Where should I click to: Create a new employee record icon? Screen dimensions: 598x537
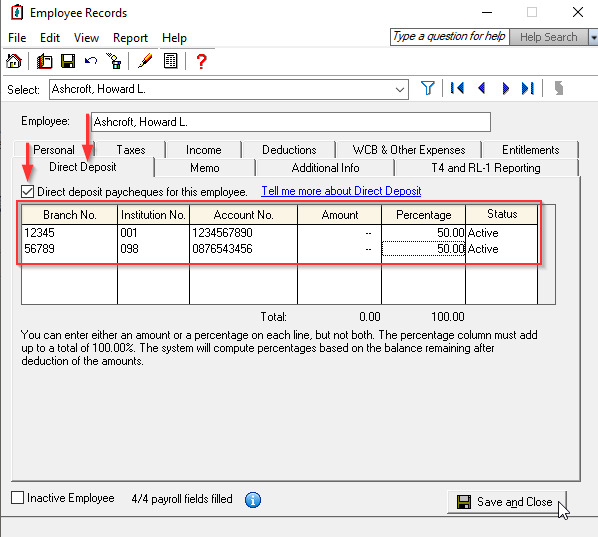44,61
